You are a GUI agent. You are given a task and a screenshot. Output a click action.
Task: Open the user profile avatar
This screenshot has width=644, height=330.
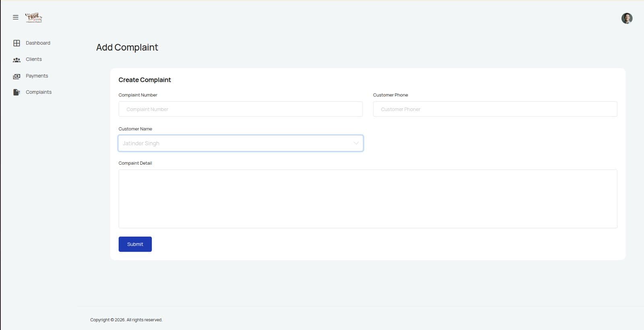627,18
